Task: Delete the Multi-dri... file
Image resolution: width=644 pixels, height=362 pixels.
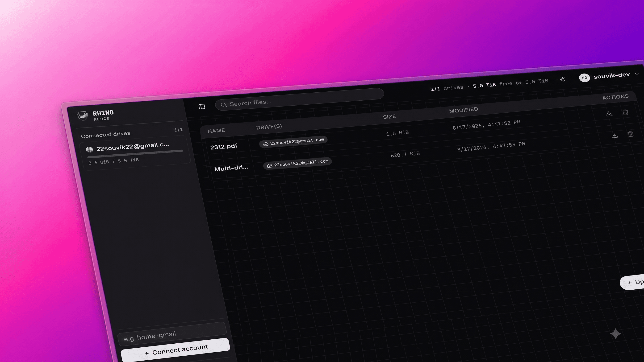Action: [631, 134]
